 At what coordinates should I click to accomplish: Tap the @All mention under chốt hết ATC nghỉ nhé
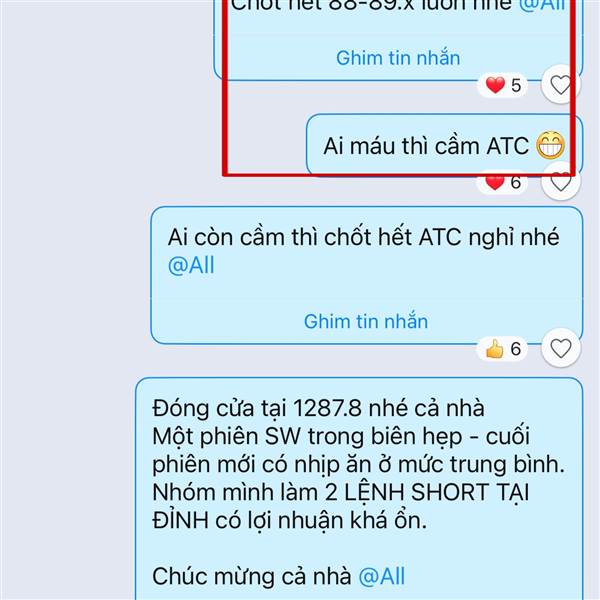[x=191, y=266]
